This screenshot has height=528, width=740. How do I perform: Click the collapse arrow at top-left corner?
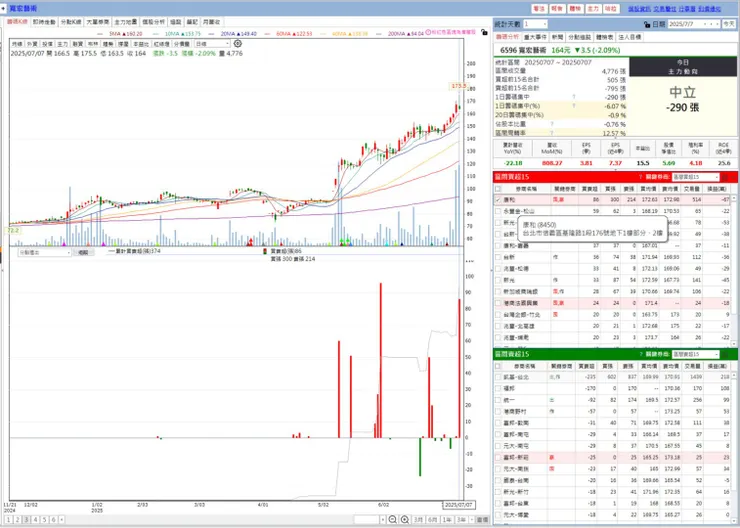[4, 8]
